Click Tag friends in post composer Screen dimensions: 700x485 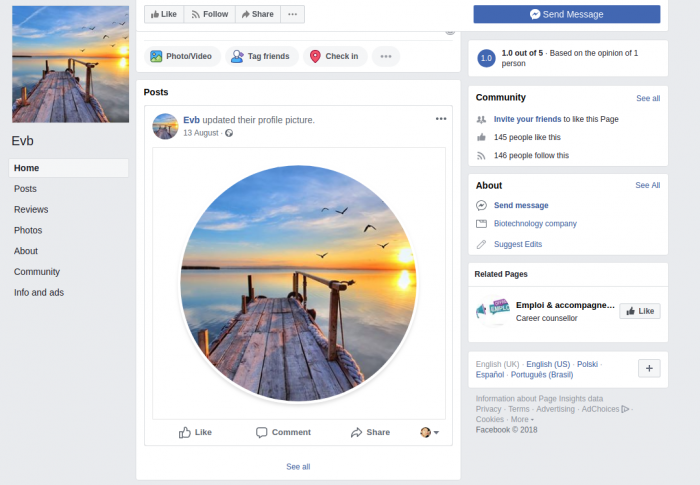tap(261, 56)
